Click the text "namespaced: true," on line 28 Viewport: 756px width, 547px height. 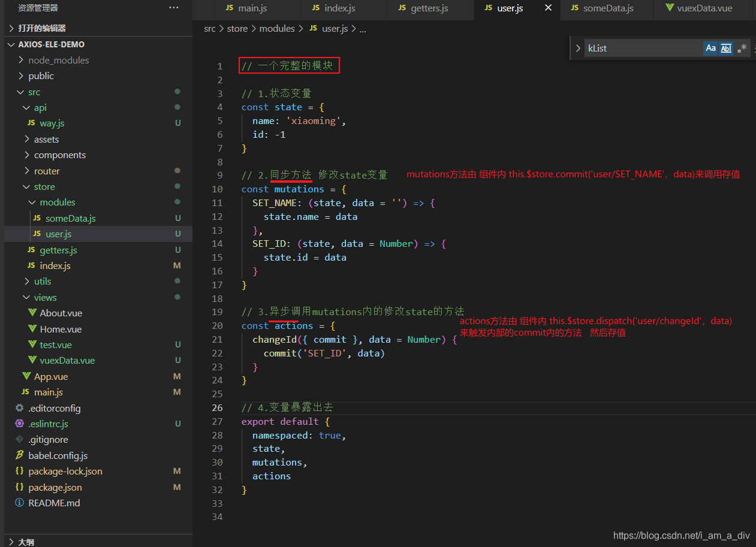(299, 435)
